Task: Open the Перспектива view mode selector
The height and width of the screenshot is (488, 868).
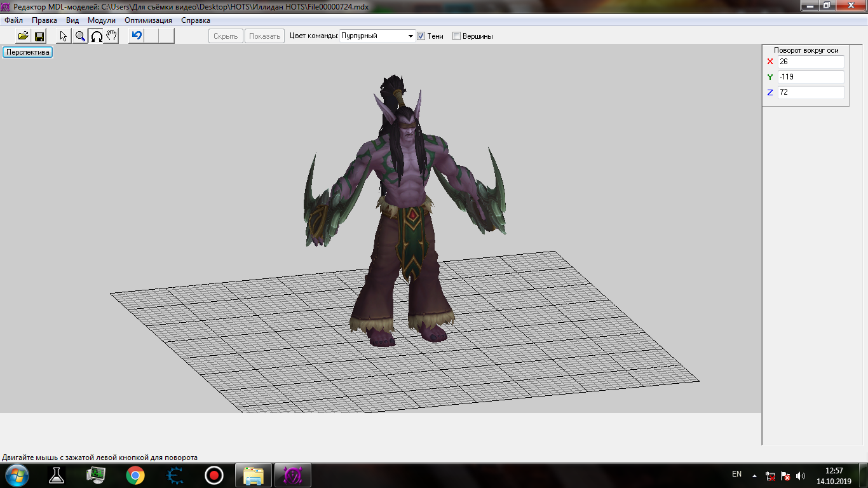Action: click(x=28, y=52)
